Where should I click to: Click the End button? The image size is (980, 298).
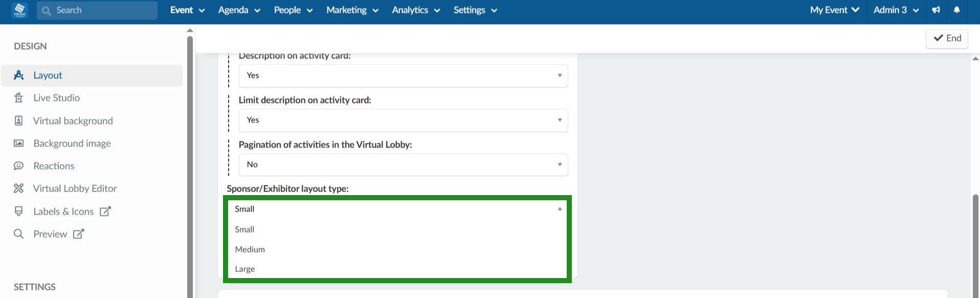coord(947,38)
